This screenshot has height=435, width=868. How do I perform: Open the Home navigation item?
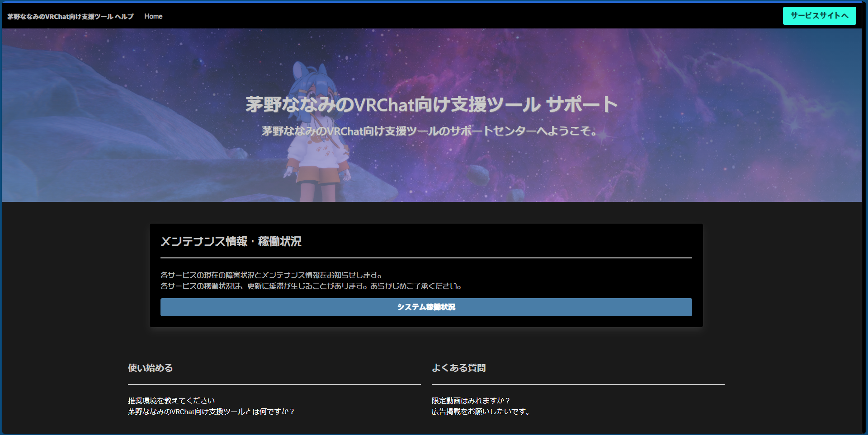(x=153, y=16)
